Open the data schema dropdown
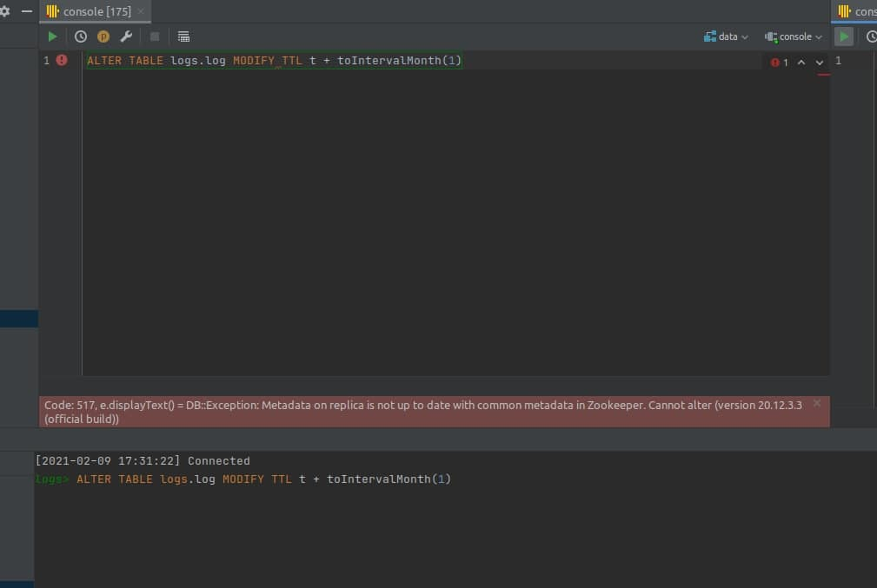This screenshot has width=877, height=588. pos(726,36)
